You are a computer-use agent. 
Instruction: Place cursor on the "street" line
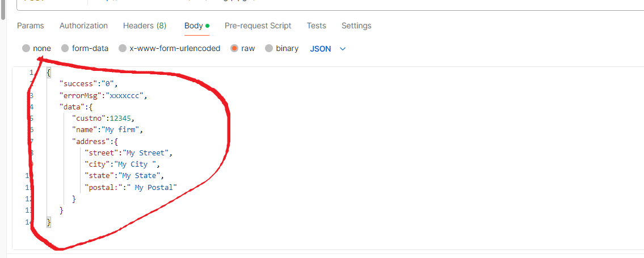coord(128,153)
